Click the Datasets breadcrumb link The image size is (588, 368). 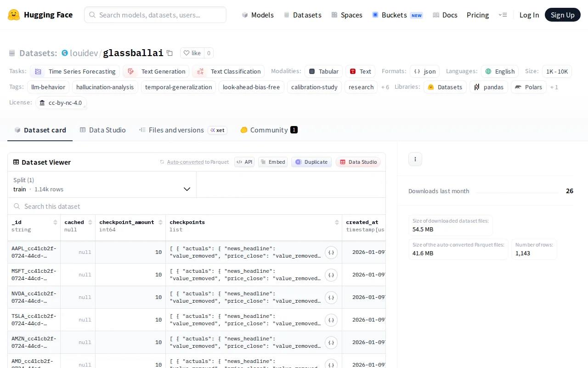[38, 53]
